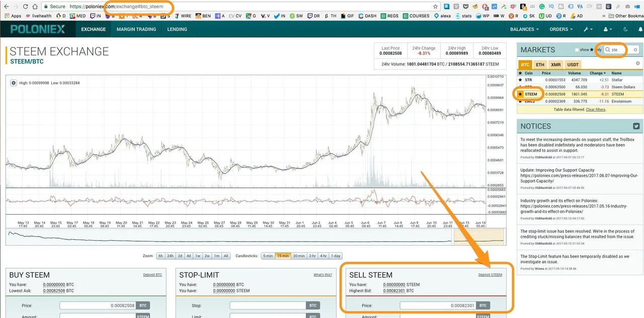Select 2-hr candlesticks

(312, 256)
